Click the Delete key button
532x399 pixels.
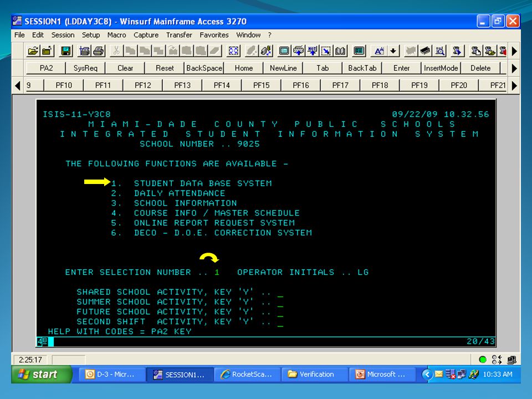click(x=481, y=68)
